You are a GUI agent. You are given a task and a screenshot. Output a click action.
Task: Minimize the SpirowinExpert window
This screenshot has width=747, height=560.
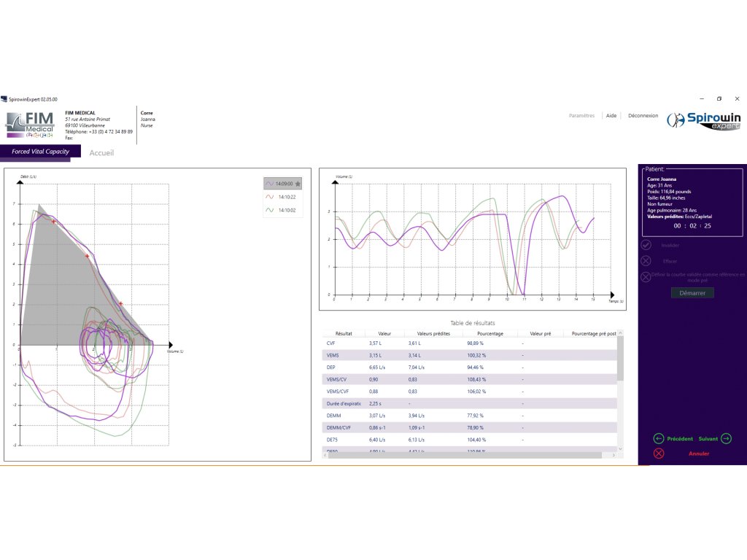pos(701,98)
